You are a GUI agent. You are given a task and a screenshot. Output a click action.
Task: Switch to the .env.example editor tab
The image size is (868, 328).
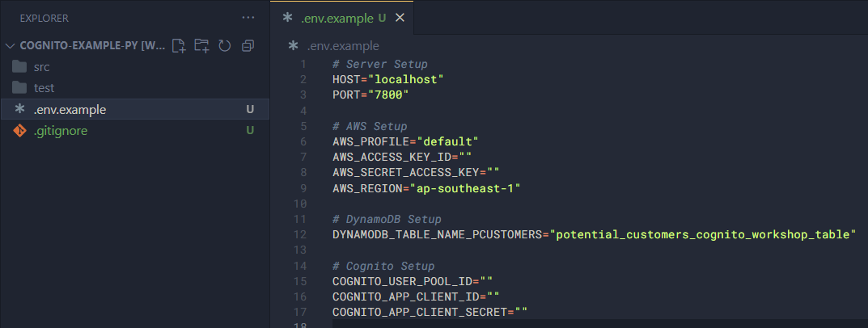[x=337, y=17]
